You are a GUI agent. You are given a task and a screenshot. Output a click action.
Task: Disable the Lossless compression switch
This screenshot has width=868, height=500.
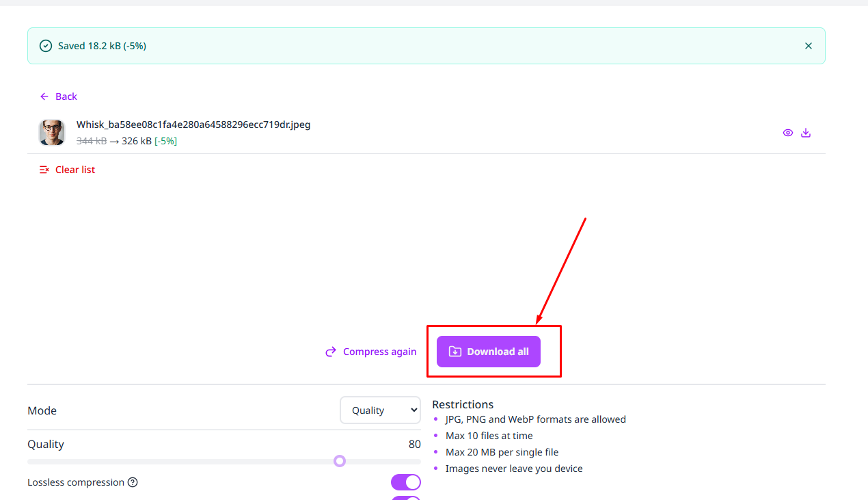(406, 482)
